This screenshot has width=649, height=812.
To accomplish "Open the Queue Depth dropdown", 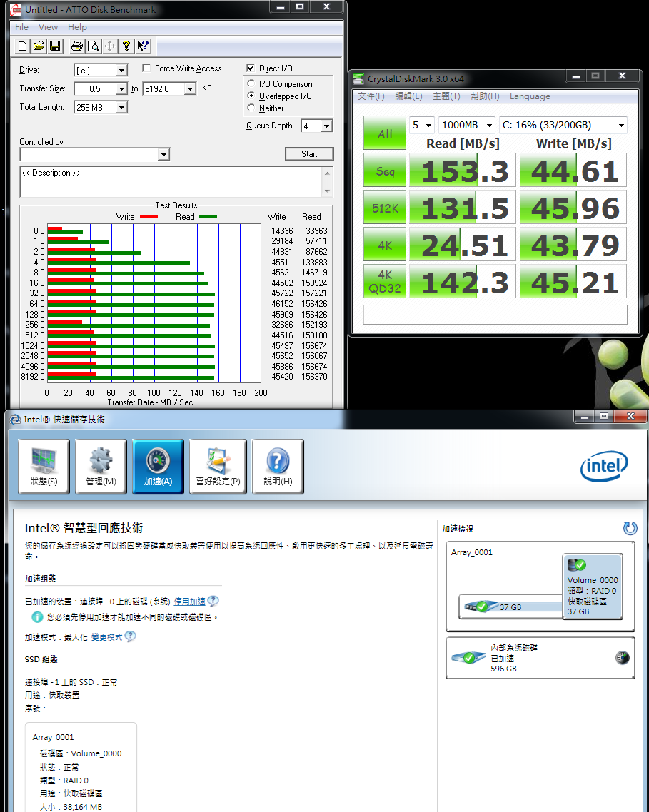I will (x=326, y=126).
